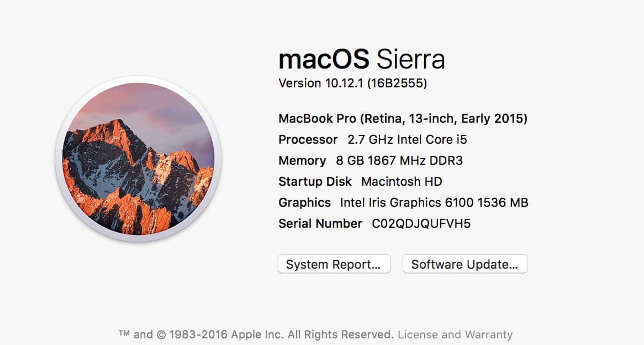Click the Sierra word in the title

[x=411, y=59]
